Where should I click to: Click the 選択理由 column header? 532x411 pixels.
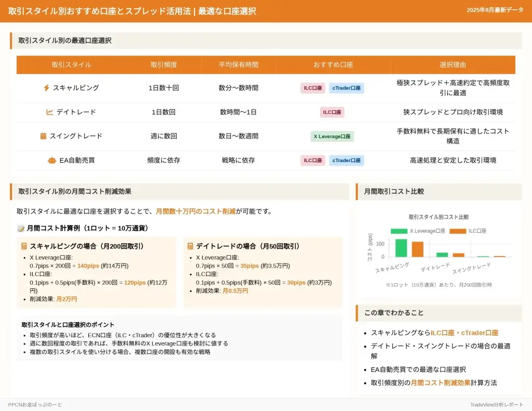click(x=453, y=65)
